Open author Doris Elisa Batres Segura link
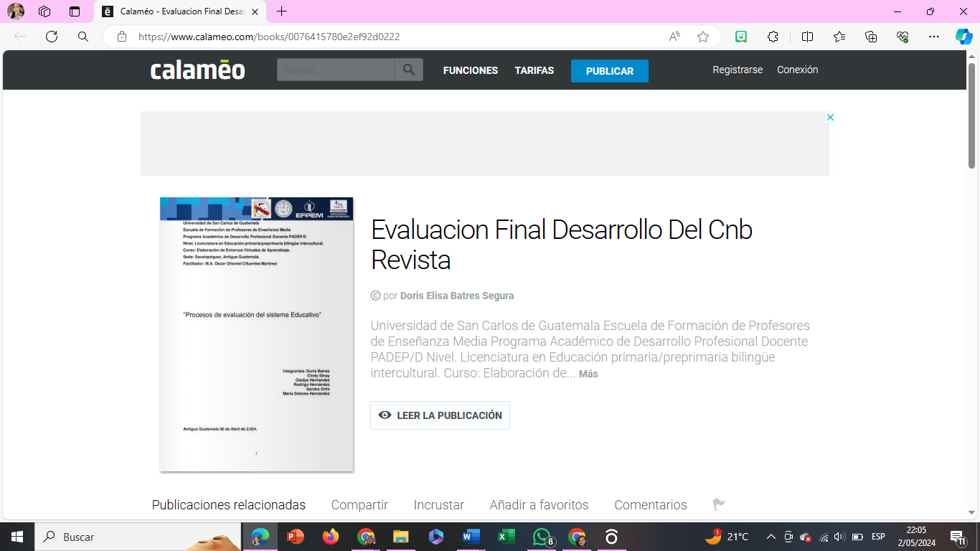Viewport: 980px width, 551px height. (456, 296)
